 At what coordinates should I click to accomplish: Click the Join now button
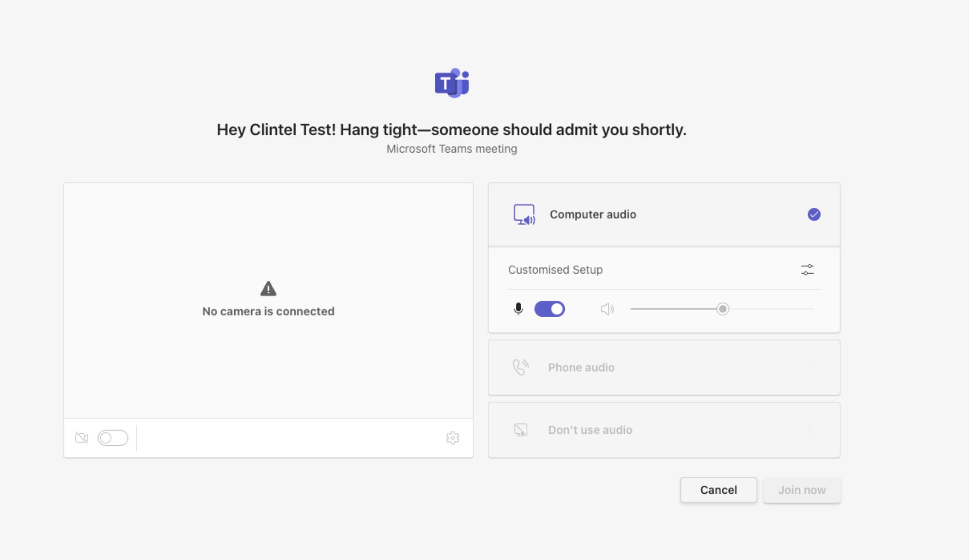pos(802,490)
